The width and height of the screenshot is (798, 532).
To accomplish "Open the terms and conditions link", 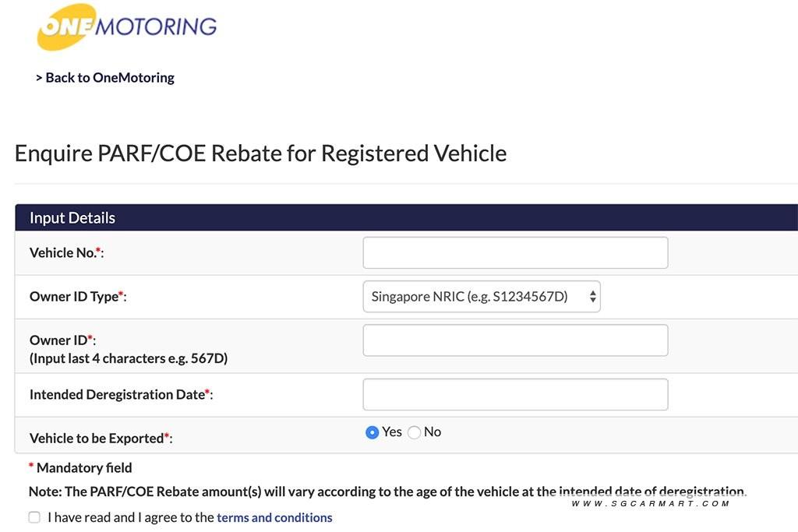I will point(274,517).
